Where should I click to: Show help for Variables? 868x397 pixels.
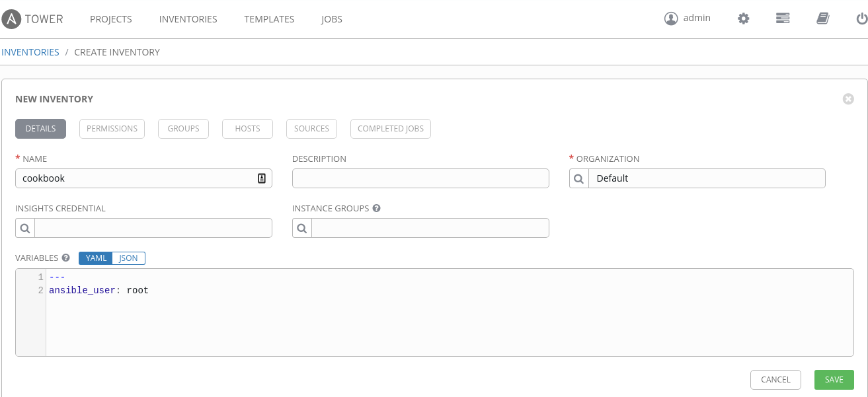(x=65, y=258)
